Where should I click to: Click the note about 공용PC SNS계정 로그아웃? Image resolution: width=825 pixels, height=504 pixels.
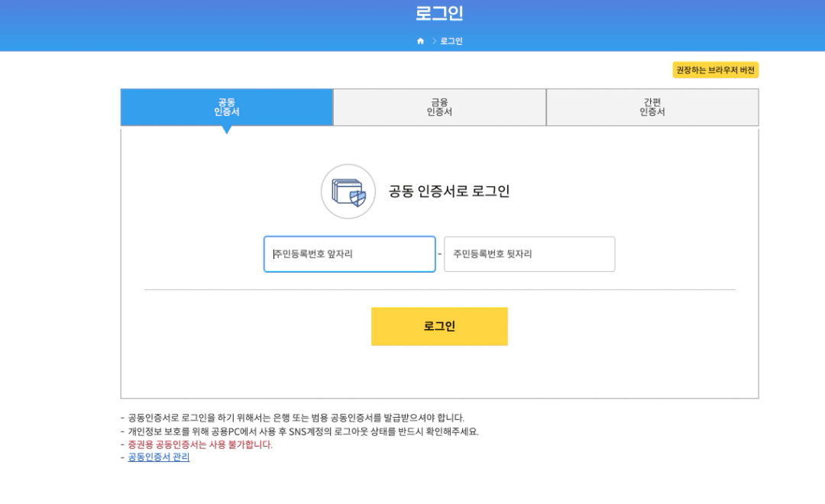tap(303, 431)
